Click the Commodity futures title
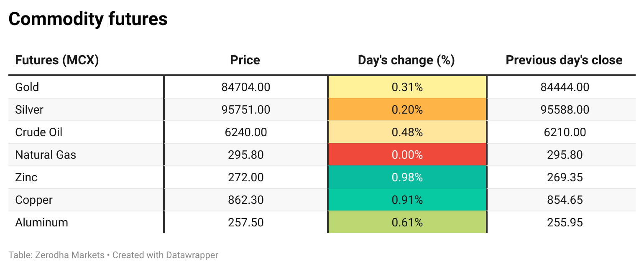 [88, 19]
